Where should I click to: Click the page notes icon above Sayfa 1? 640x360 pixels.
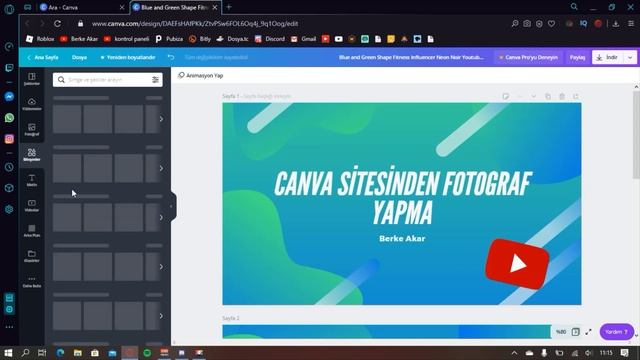(x=506, y=96)
